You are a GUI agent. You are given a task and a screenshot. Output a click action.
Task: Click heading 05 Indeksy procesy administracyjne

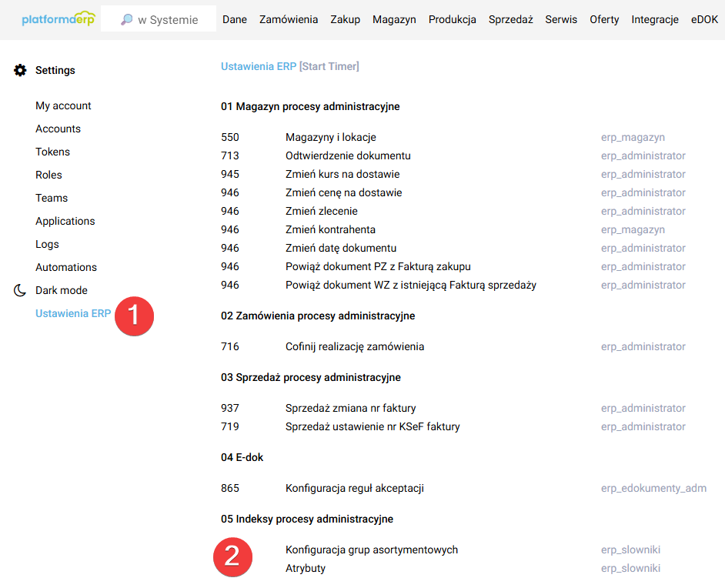pos(307,519)
